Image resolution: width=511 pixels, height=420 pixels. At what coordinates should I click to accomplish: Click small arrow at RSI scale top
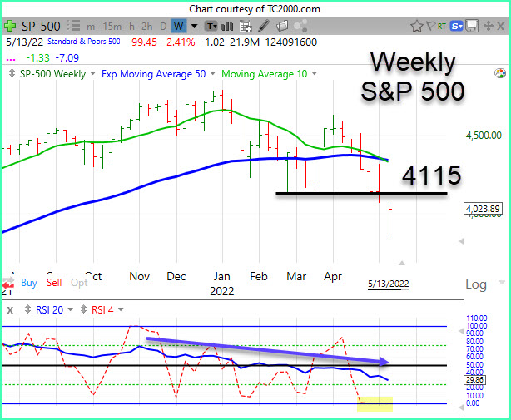[461, 331]
